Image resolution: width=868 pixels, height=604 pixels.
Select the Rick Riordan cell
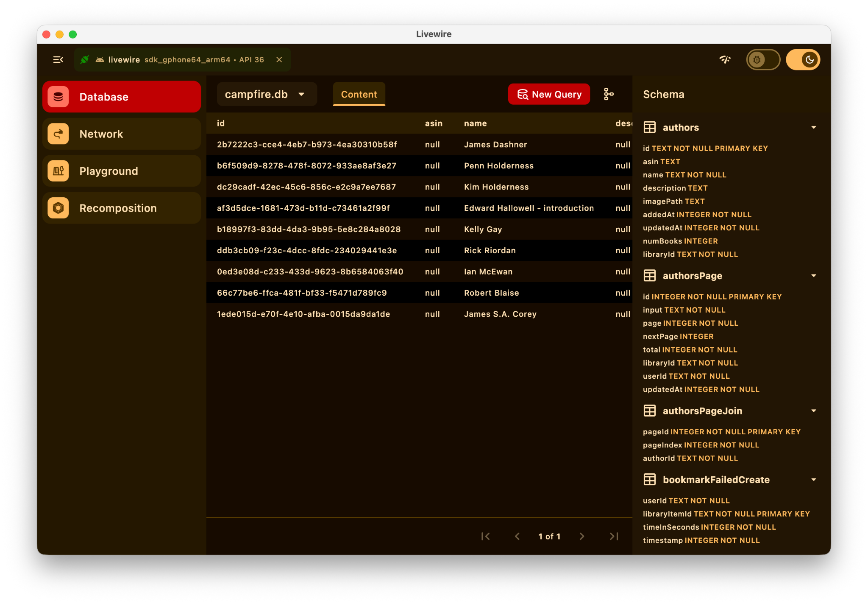coord(490,251)
